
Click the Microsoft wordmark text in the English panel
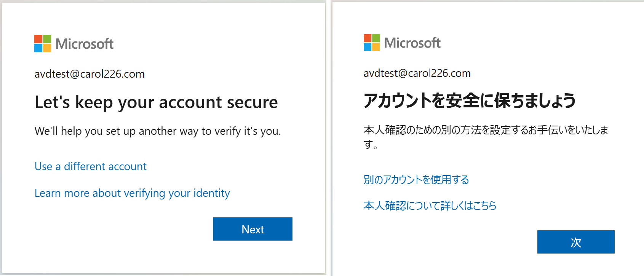(x=85, y=44)
